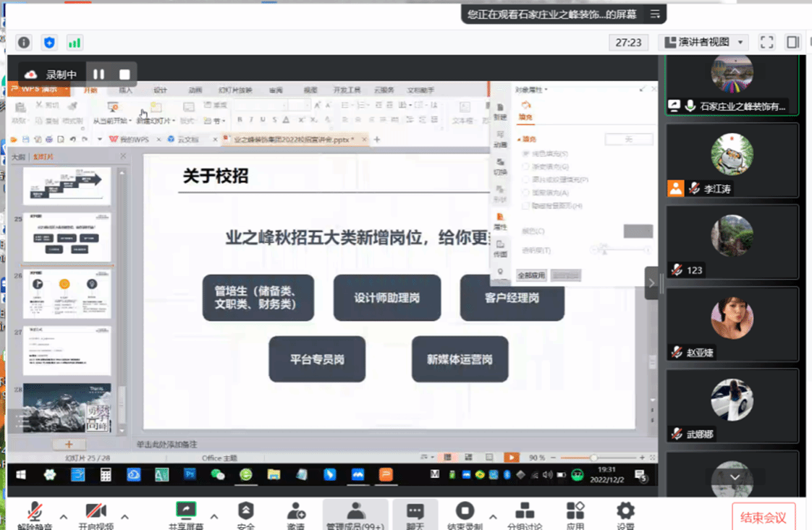Open the screen sharing options menu
The height and width of the screenshot is (530, 812).
[x=655, y=14]
